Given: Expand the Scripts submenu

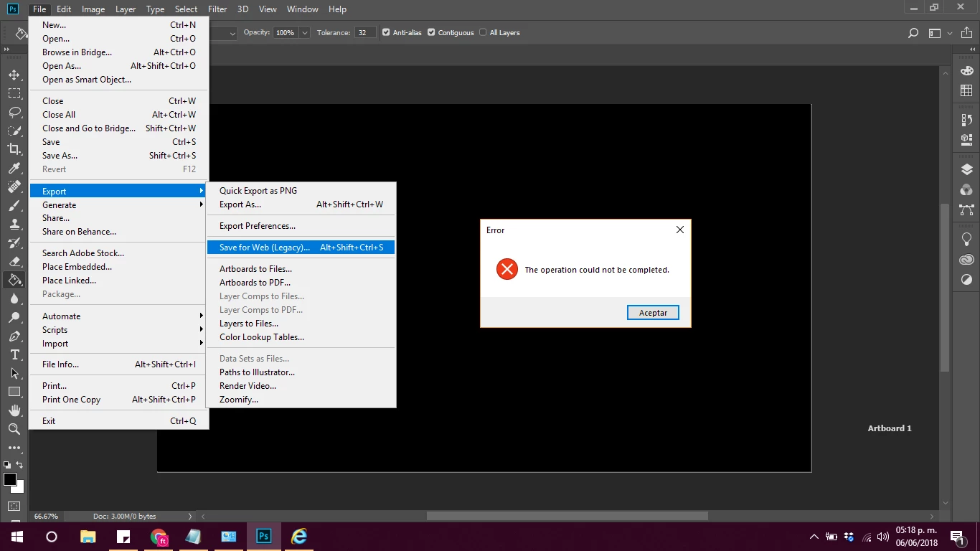Looking at the screenshot, I should click(x=118, y=330).
